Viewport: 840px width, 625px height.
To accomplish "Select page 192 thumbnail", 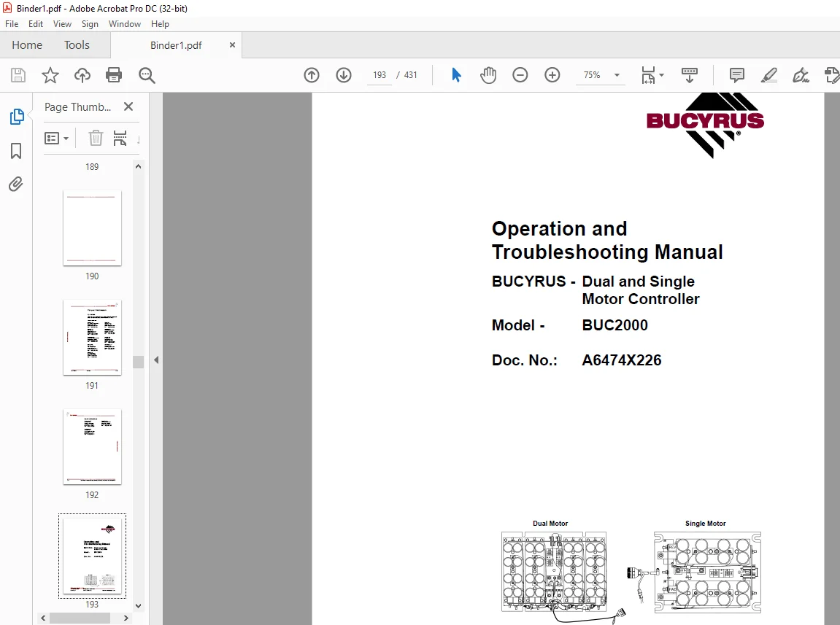I will [92, 446].
